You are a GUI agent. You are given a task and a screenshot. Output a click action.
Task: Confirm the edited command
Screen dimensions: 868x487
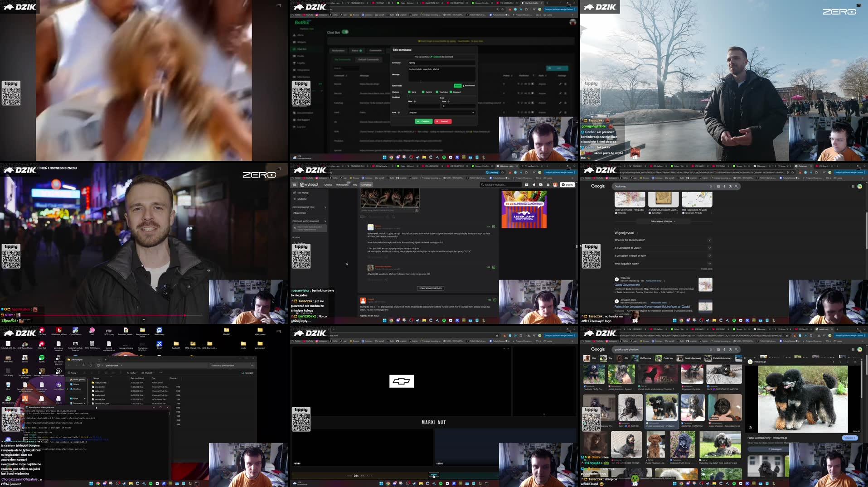(423, 121)
